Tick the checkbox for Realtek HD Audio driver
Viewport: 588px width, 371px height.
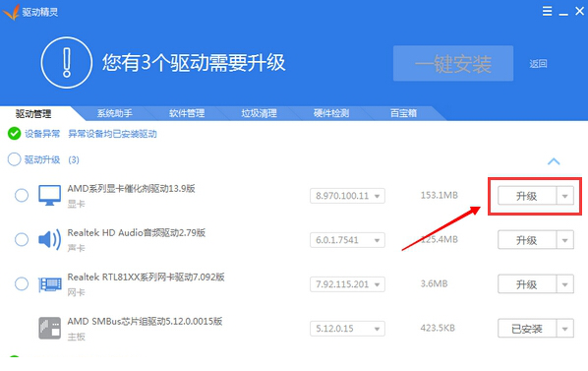pos(22,239)
